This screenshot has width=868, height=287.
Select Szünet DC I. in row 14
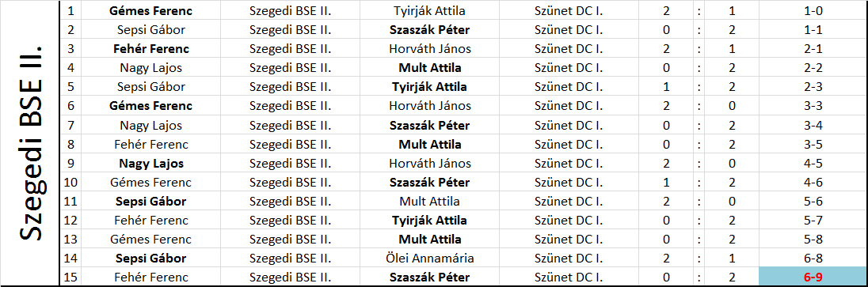coord(569,259)
